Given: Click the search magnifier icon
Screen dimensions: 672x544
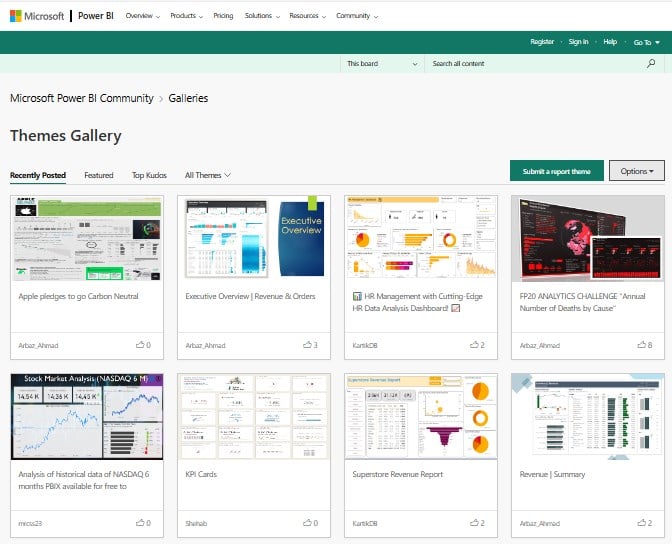Looking at the screenshot, I should tap(651, 63).
